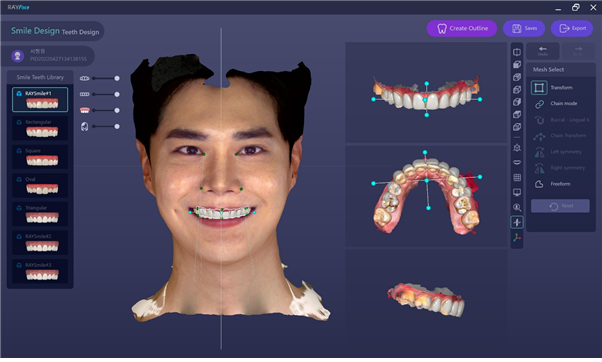
Task: Select the Rectangular teeth template
Action: click(x=40, y=128)
